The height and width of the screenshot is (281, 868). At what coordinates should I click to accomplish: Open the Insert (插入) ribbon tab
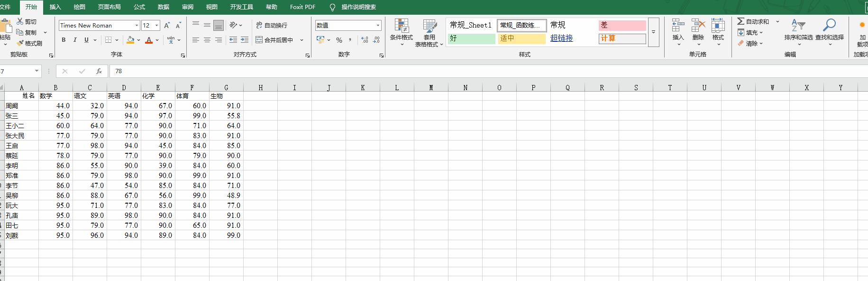click(x=55, y=7)
